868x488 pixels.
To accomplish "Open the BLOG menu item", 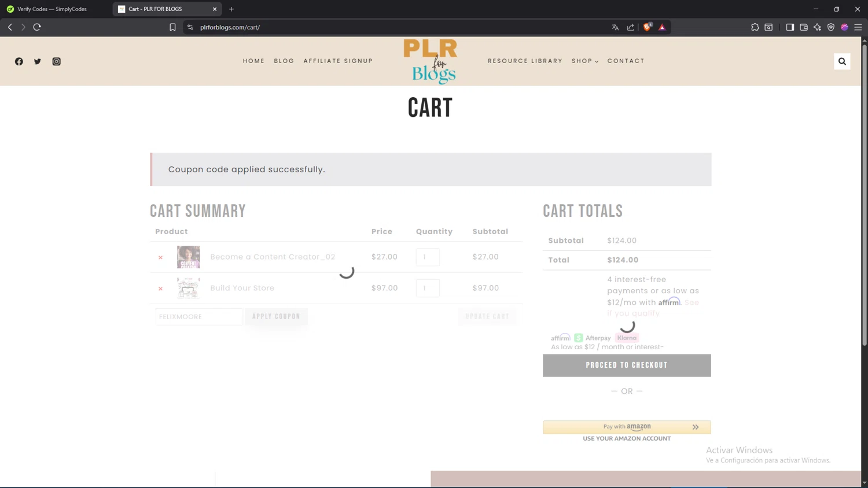I will click(x=284, y=61).
